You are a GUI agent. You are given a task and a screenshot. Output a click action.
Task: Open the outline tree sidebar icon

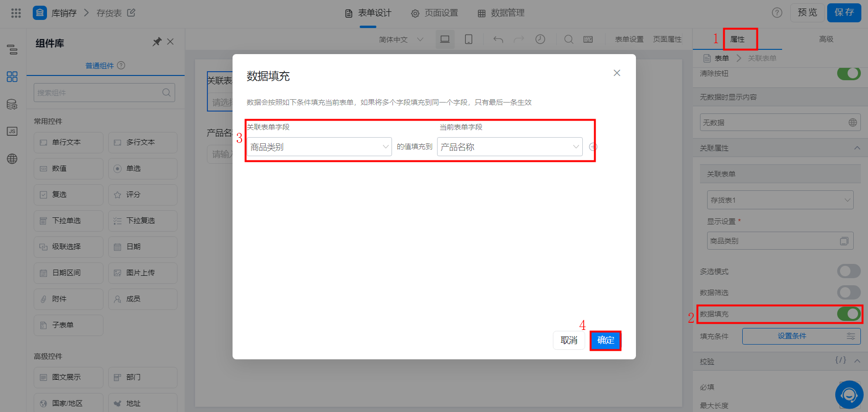point(12,49)
